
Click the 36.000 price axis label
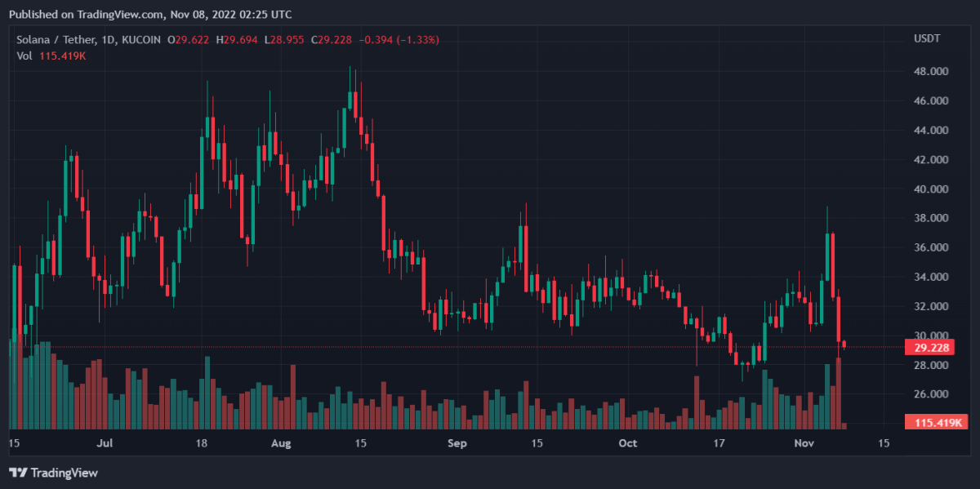coord(931,247)
